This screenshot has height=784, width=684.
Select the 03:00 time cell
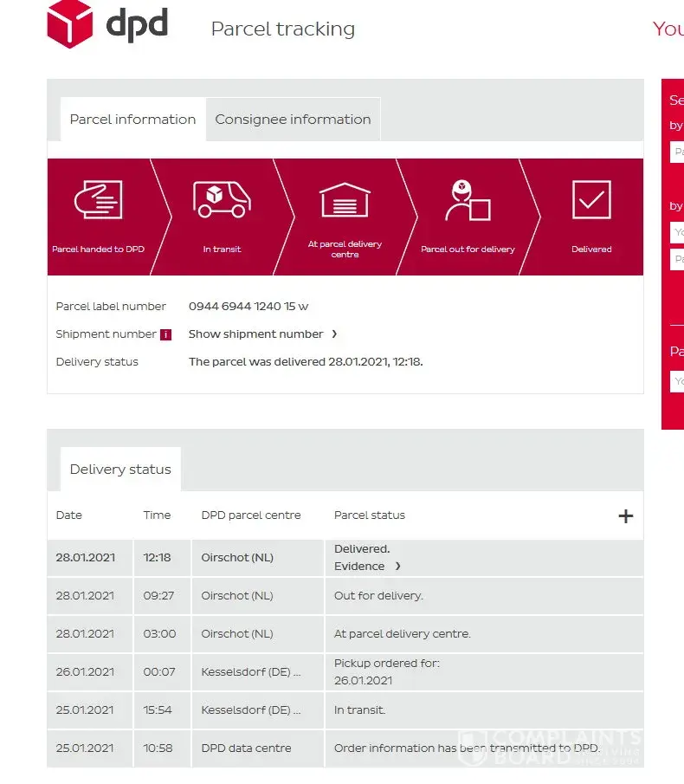[x=162, y=634]
